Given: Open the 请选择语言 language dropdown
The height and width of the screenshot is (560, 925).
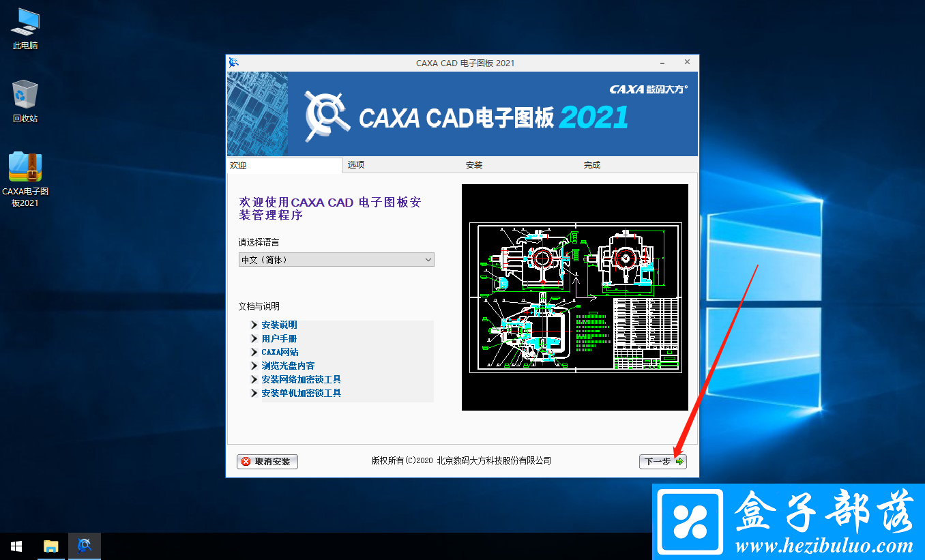Looking at the screenshot, I should pos(336,259).
